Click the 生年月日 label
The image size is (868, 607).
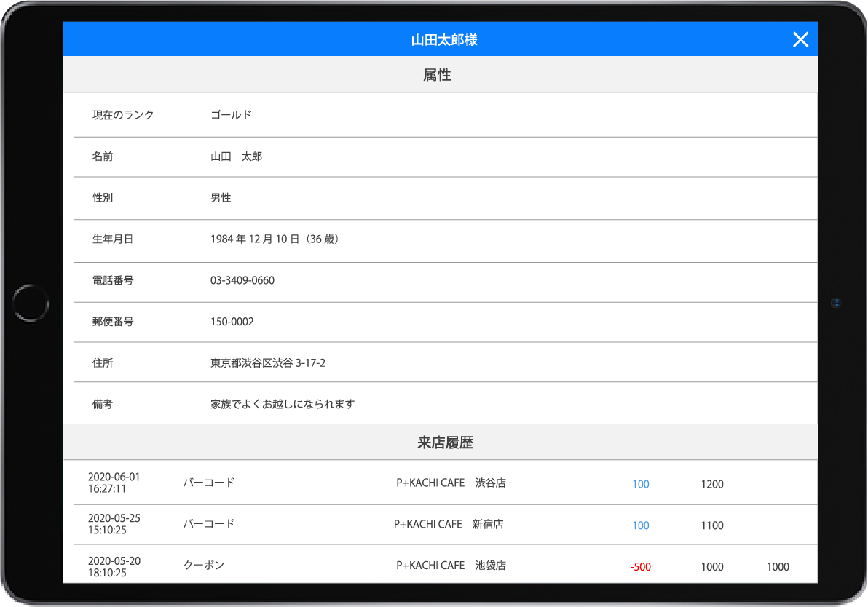112,239
